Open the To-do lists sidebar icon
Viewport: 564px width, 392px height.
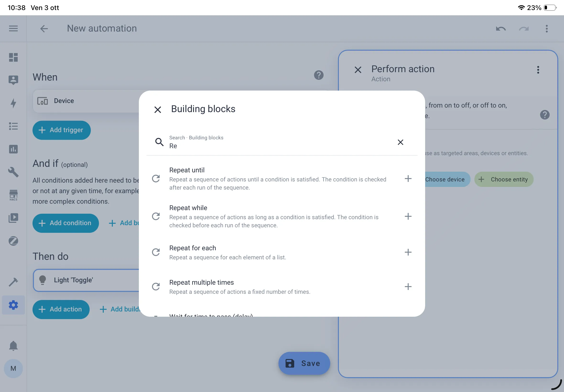point(14,126)
